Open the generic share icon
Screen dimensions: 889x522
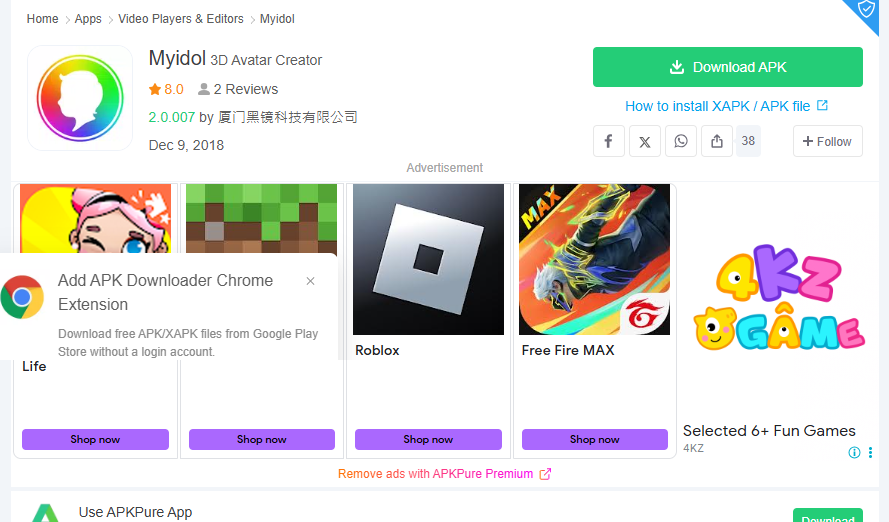717,141
